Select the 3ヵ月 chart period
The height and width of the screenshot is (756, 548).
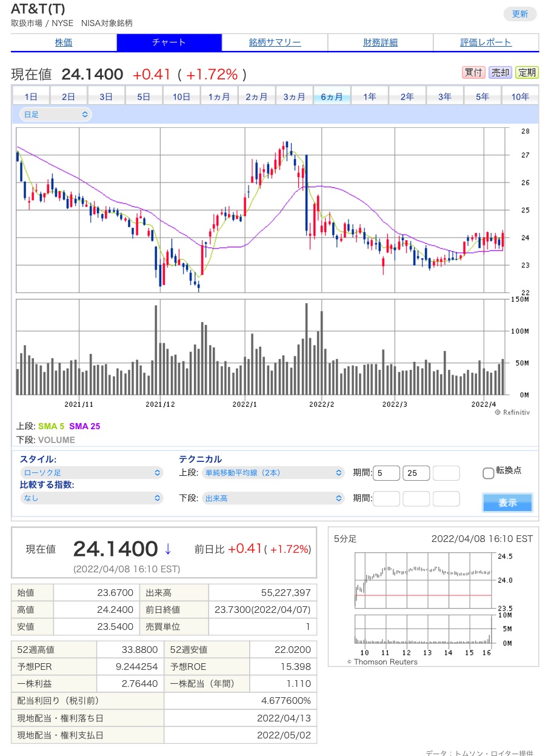(294, 96)
